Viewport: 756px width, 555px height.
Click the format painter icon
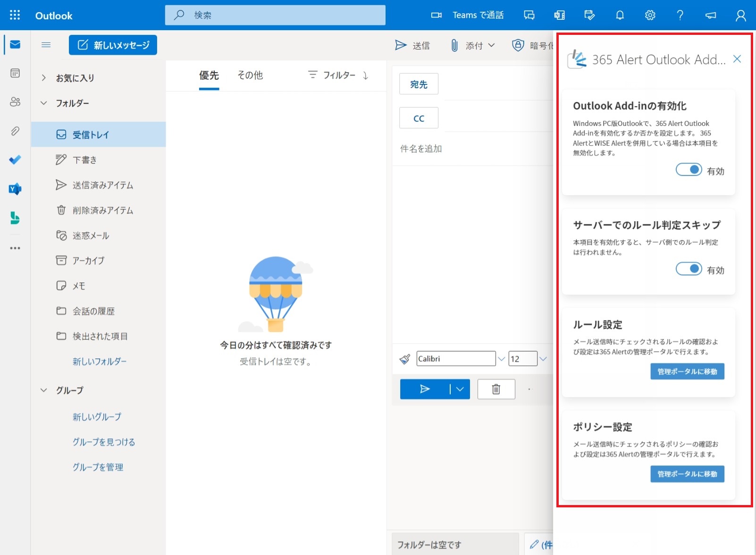point(404,359)
